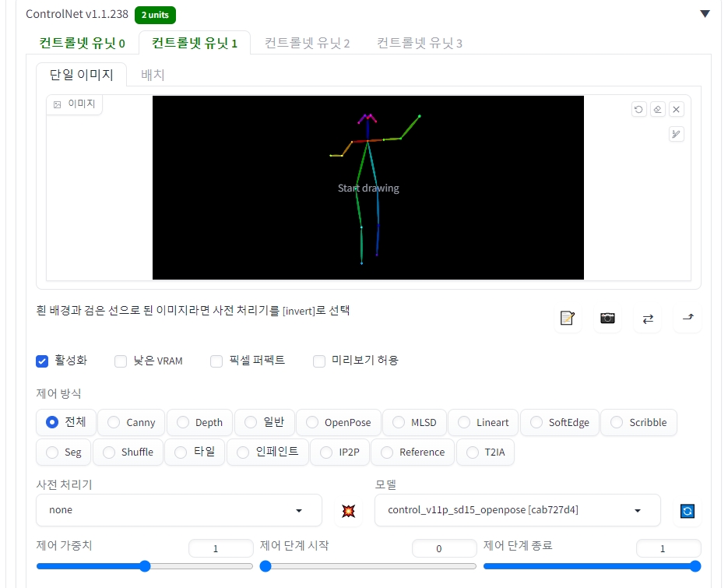Select the 일반 radio option
This screenshot has width=728, height=588.
click(x=265, y=422)
